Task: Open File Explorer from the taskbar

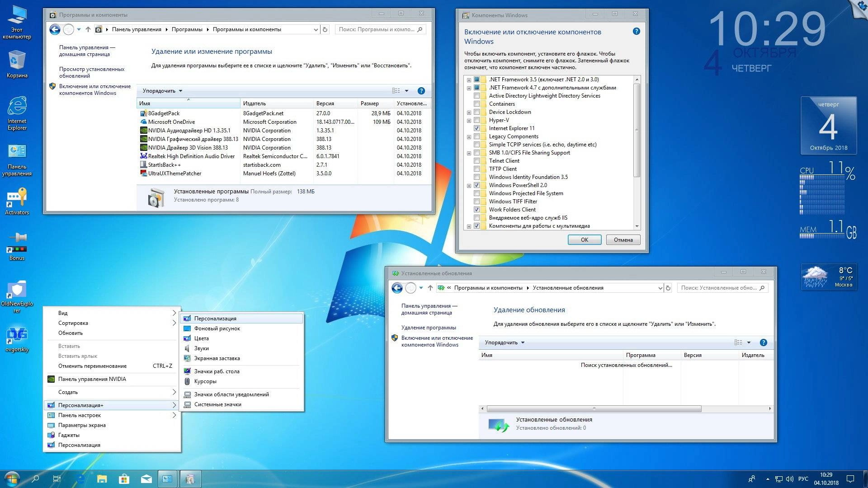Action: tap(102, 479)
